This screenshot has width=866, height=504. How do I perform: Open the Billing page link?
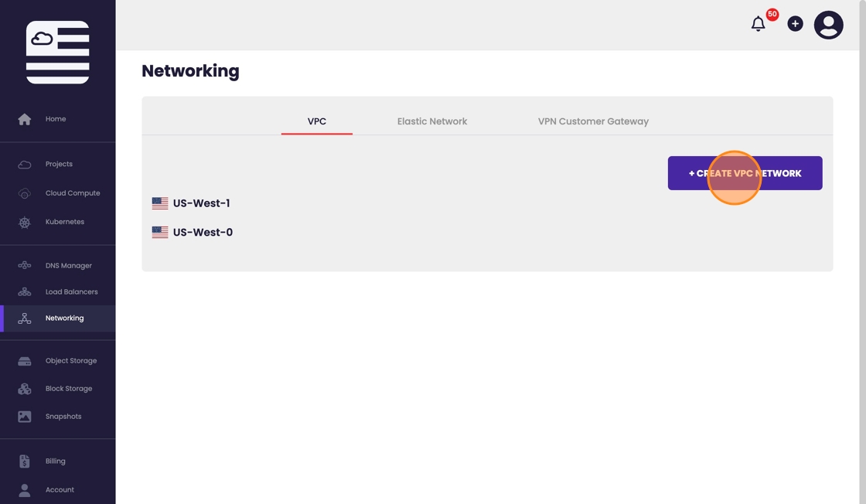[55, 461]
